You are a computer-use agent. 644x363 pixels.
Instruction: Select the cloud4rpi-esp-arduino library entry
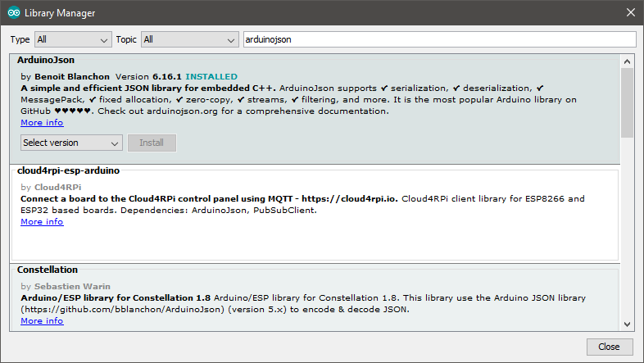(x=315, y=214)
